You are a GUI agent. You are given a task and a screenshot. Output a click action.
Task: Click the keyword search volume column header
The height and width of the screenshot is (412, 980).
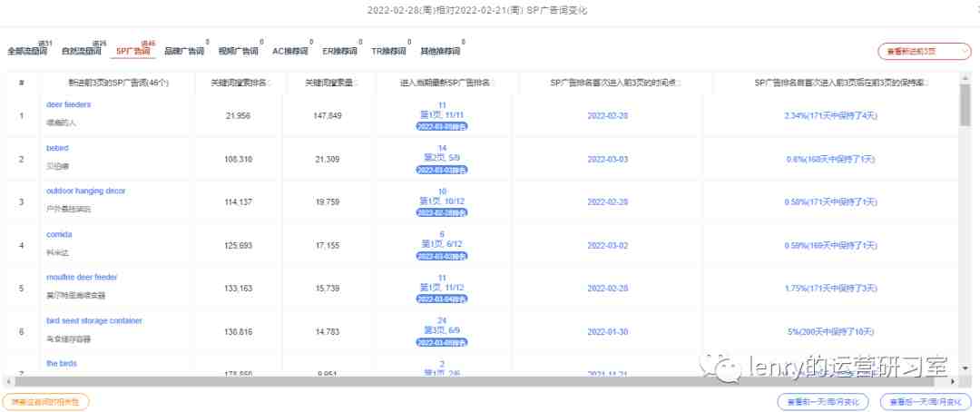click(330, 83)
